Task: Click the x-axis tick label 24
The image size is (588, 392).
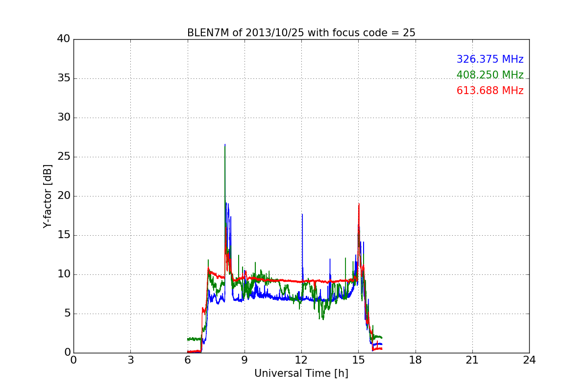Action: 529,360
